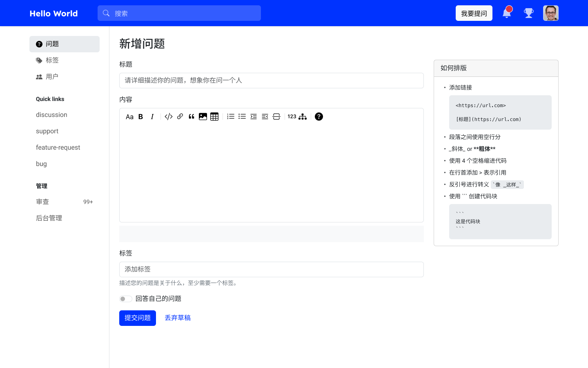The image size is (588, 368).
Task: Focus the 标题 title input field
Action: click(x=272, y=81)
